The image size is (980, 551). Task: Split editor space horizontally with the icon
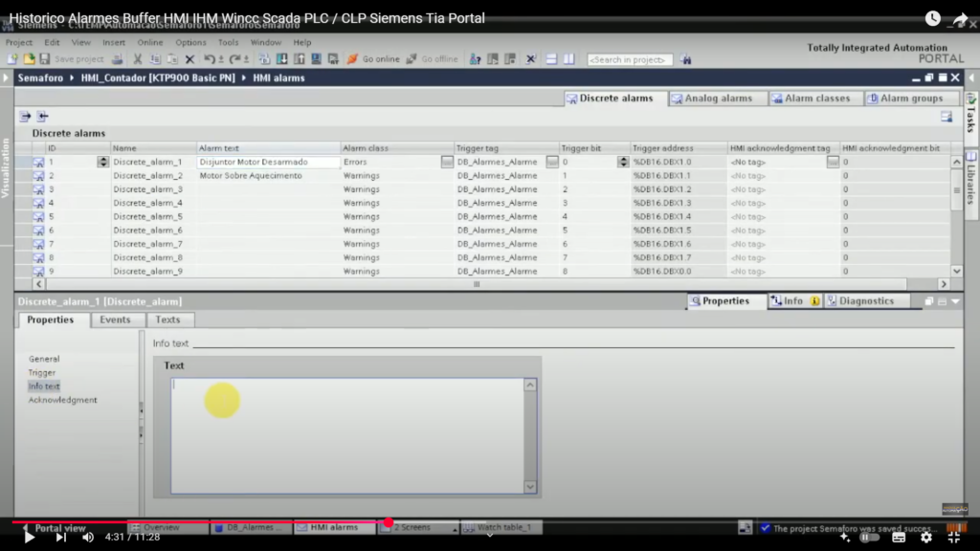(551, 59)
